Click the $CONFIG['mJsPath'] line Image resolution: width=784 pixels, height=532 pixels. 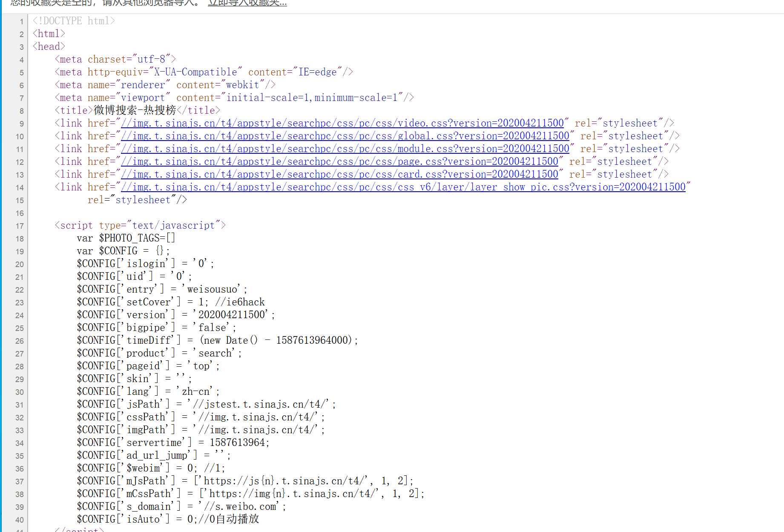[x=245, y=481]
